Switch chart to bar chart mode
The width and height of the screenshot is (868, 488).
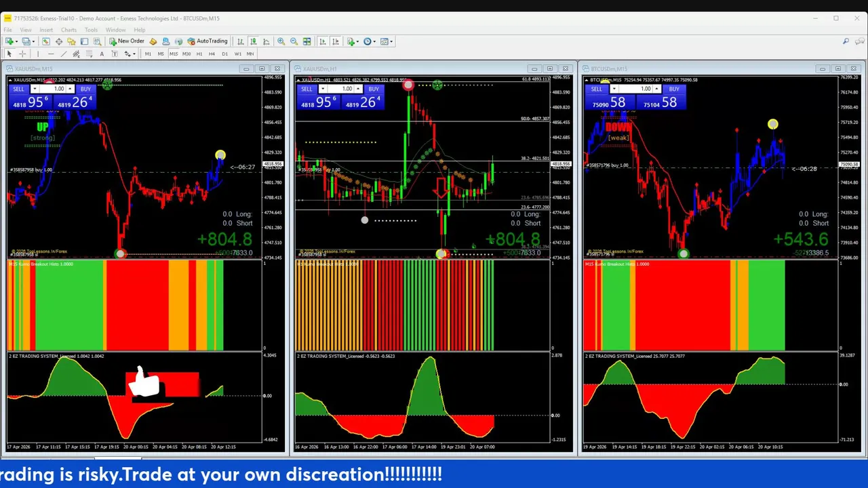point(240,41)
